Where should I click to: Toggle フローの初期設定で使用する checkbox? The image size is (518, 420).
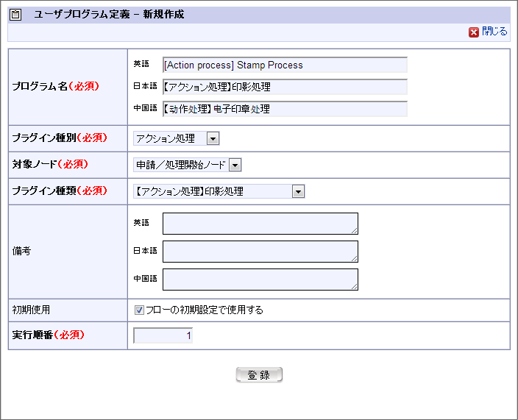tap(139, 310)
